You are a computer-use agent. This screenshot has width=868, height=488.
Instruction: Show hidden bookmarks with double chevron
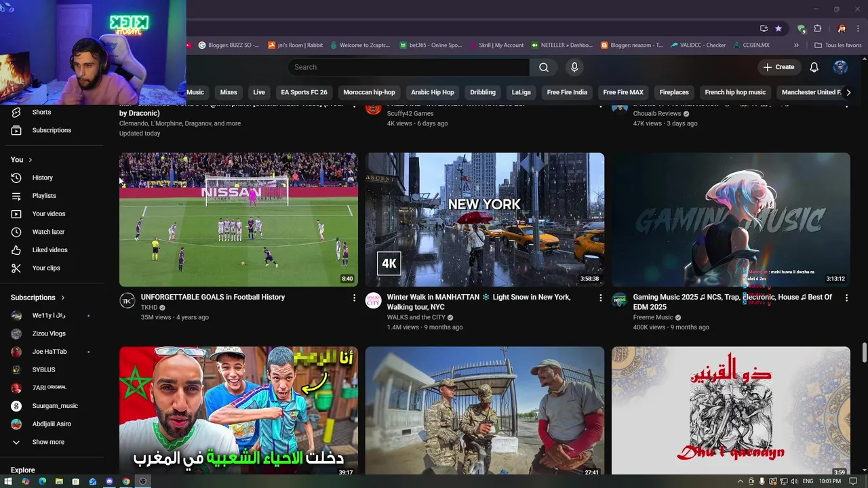click(796, 45)
